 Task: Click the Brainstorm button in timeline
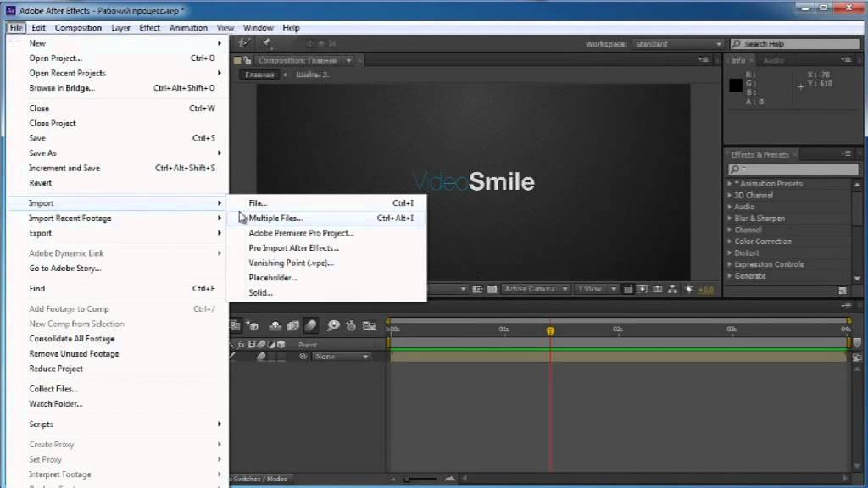(333, 326)
